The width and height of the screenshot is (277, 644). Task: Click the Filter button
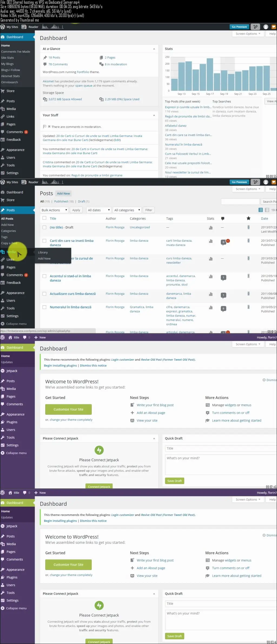[149, 210]
